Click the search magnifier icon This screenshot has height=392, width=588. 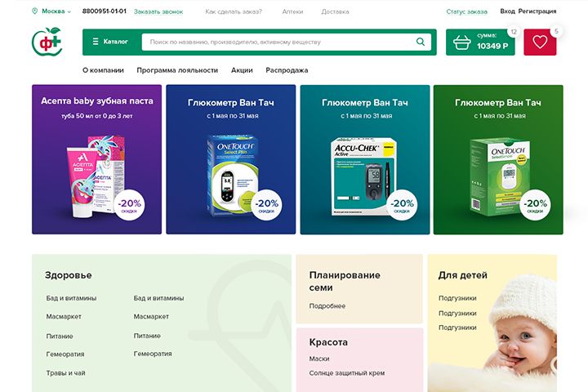[x=421, y=42]
